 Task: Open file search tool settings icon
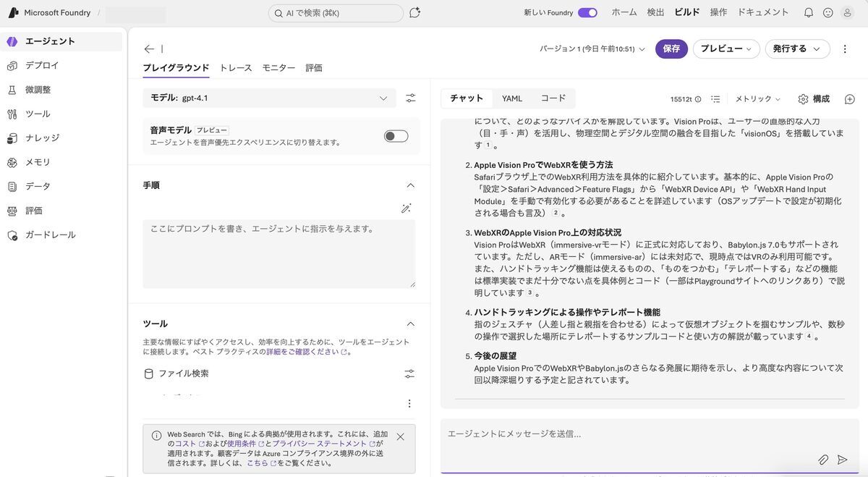pos(409,373)
